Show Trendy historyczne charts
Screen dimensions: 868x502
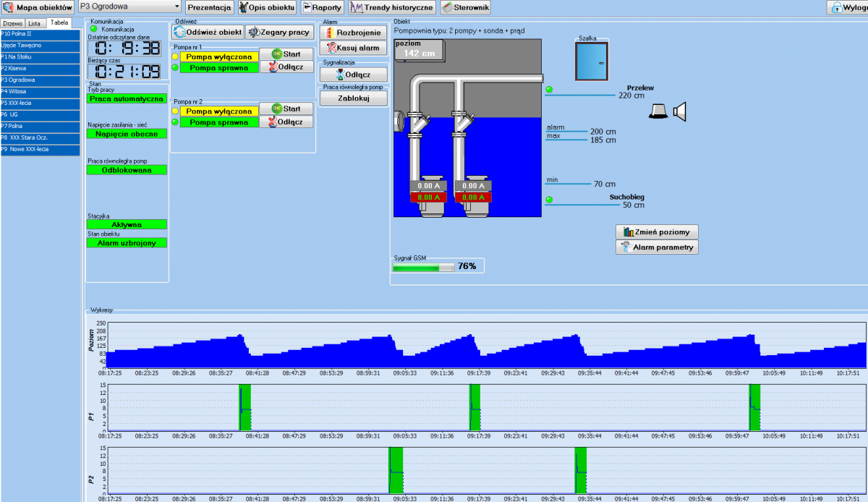point(391,7)
